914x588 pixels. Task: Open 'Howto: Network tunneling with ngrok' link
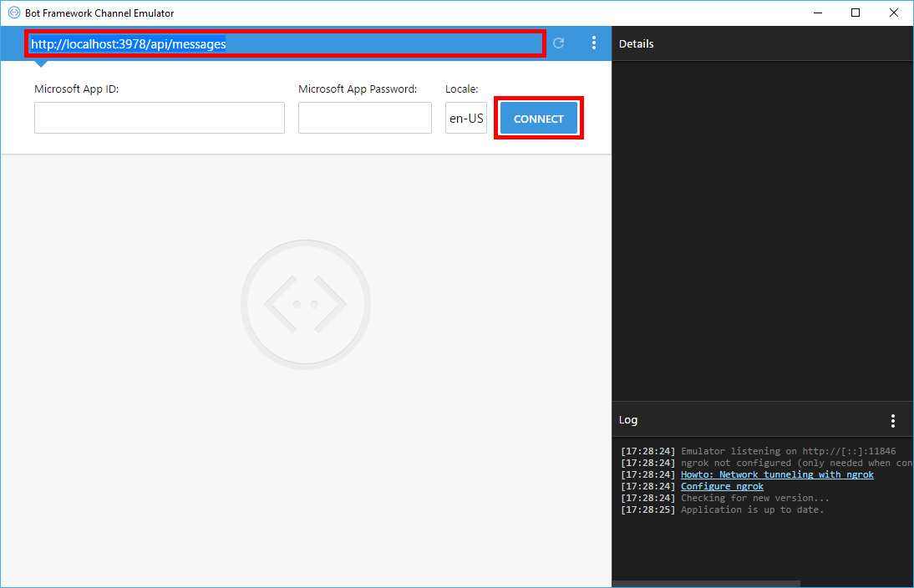coord(777,474)
